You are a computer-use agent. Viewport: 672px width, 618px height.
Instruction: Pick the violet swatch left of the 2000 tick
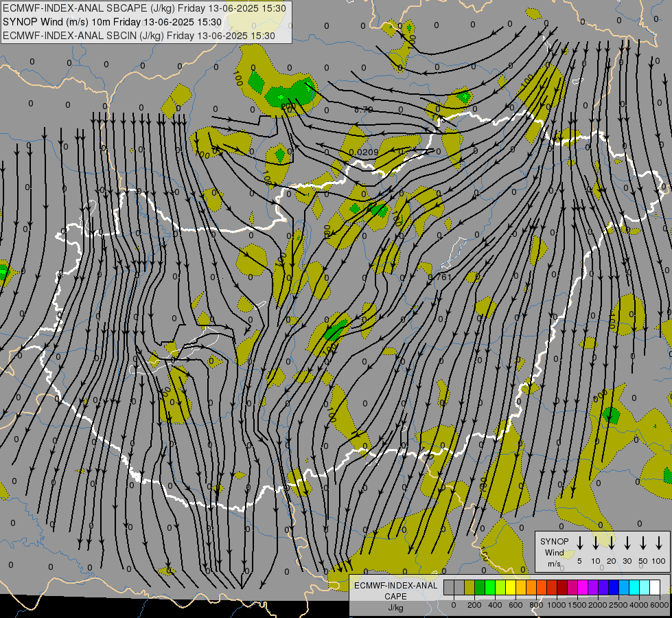click(594, 587)
